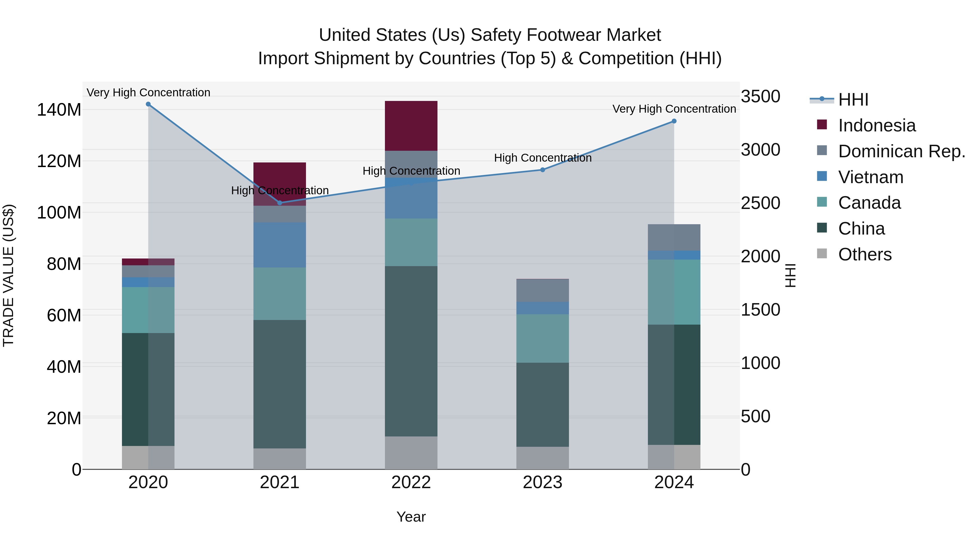Click the China segment in 2020 bar

(x=148, y=390)
